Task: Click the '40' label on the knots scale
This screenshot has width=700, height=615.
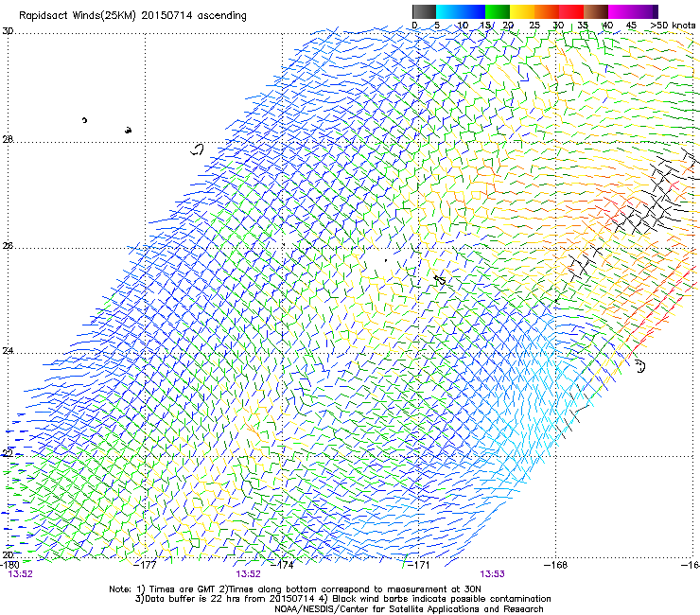Action: click(x=607, y=26)
